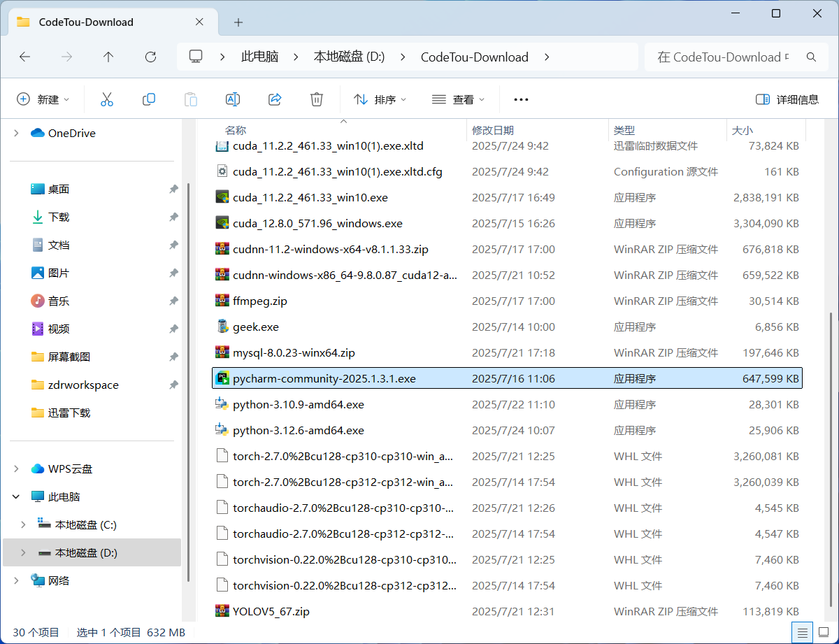Expand 本地磁盘 (D:) in navigation pane
The height and width of the screenshot is (644, 839).
pos(23,552)
